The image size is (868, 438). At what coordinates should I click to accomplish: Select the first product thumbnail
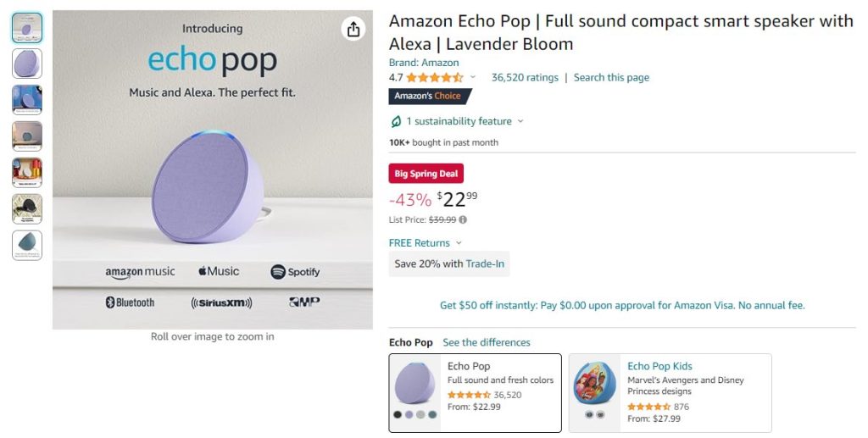pos(27,28)
